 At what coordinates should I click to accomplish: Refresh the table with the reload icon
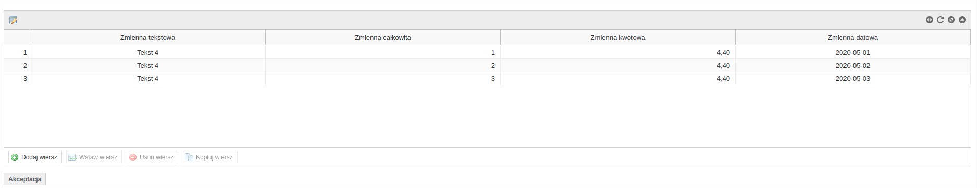coord(940,20)
